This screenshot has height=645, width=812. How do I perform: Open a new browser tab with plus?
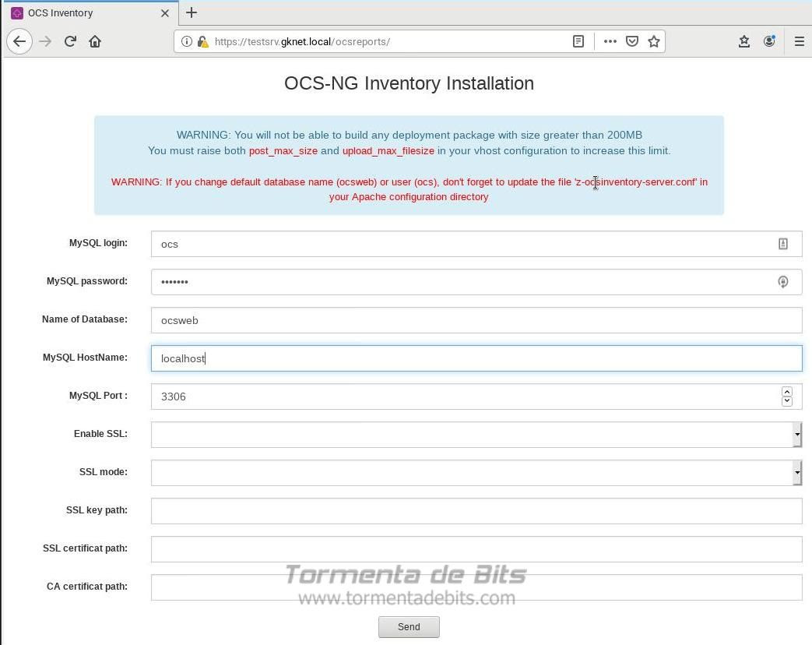tap(191, 12)
